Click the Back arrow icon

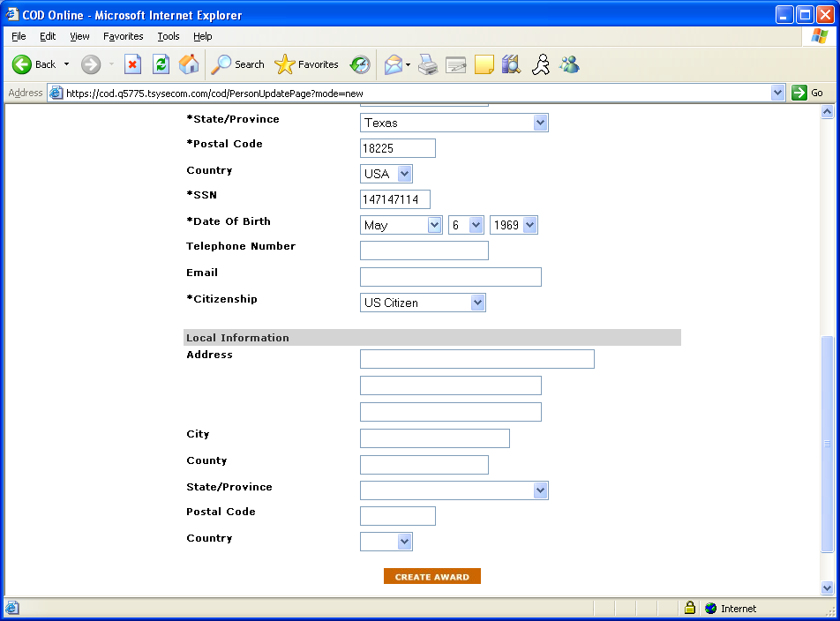(22, 64)
